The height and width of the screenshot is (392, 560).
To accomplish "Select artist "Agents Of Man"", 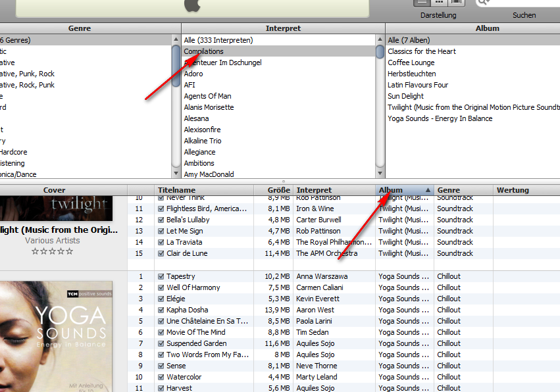I will click(278, 96).
